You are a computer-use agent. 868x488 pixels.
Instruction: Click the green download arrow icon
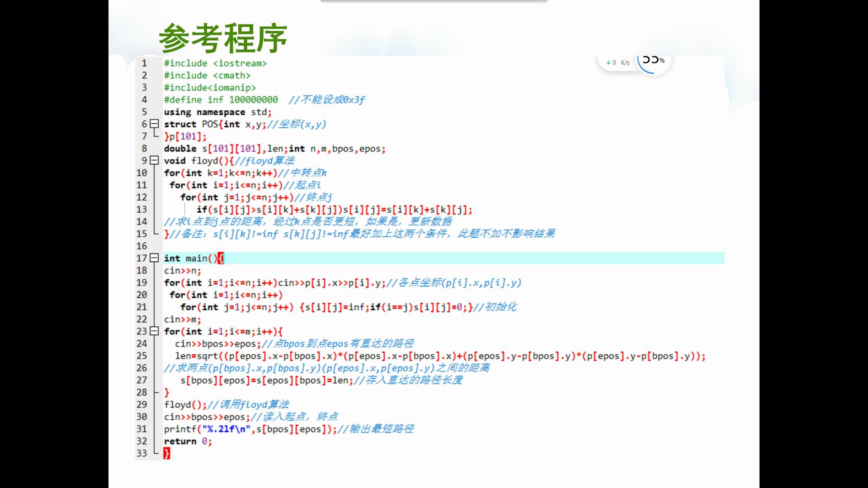(609, 63)
